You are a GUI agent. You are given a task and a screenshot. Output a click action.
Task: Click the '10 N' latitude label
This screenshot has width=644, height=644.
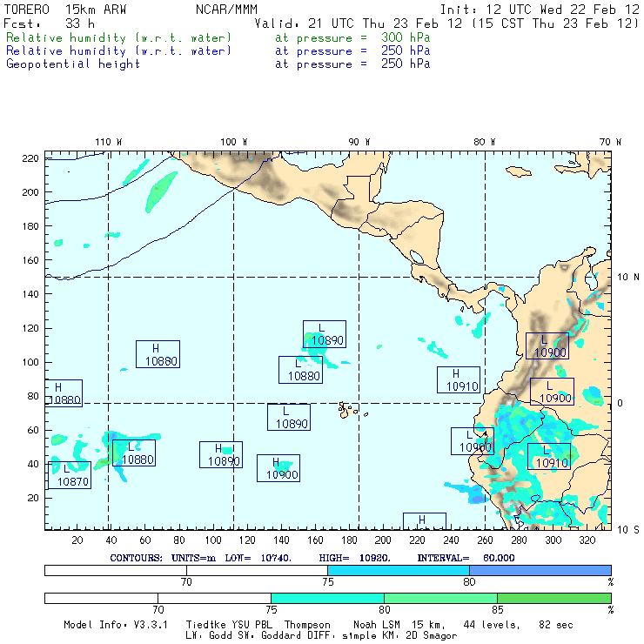628,278
